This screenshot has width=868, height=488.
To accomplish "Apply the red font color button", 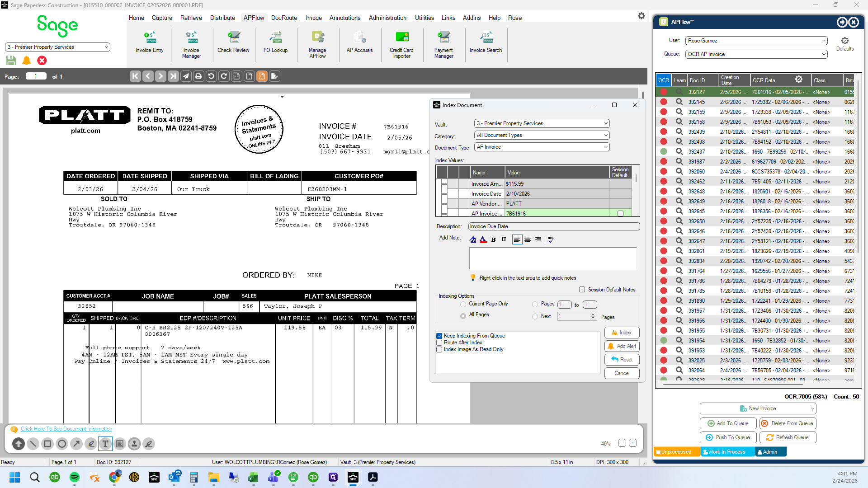I will 483,239.
